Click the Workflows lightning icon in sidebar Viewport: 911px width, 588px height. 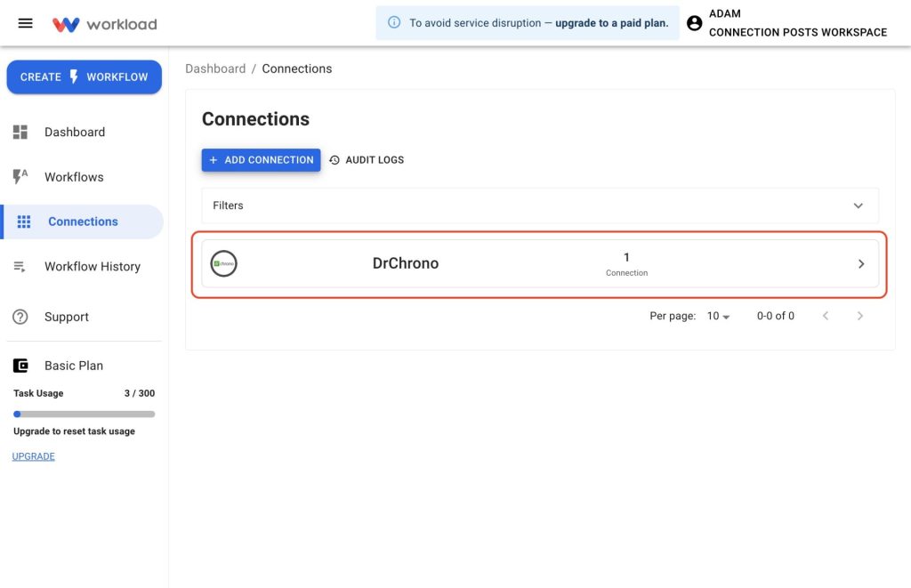coord(20,177)
